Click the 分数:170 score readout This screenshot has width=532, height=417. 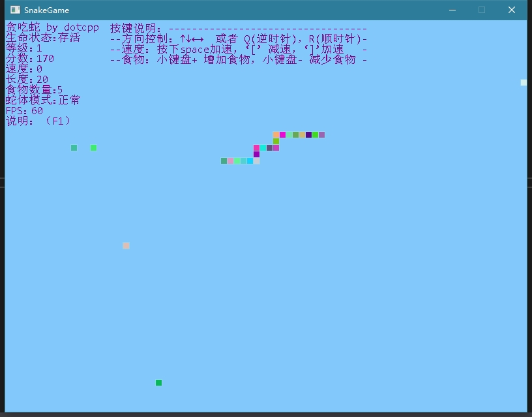pyautogui.click(x=30, y=59)
